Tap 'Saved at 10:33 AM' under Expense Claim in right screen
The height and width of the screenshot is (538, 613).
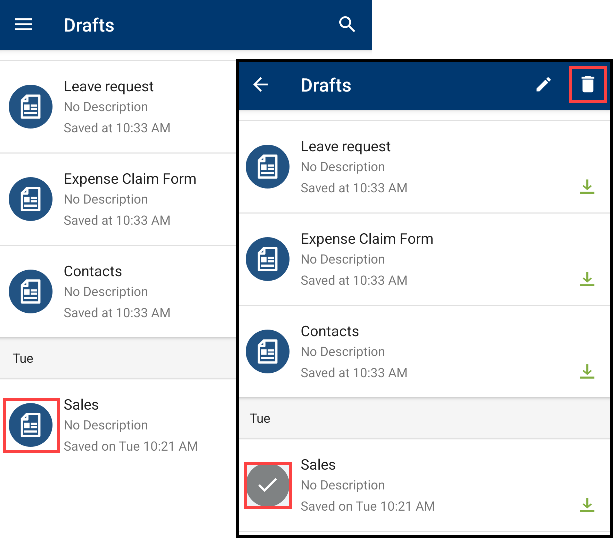[x=354, y=280]
